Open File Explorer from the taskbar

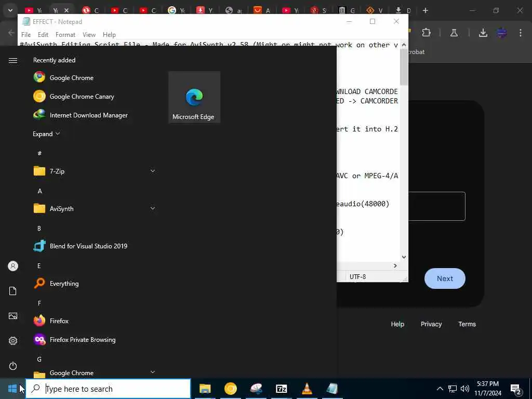click(205, 389)
